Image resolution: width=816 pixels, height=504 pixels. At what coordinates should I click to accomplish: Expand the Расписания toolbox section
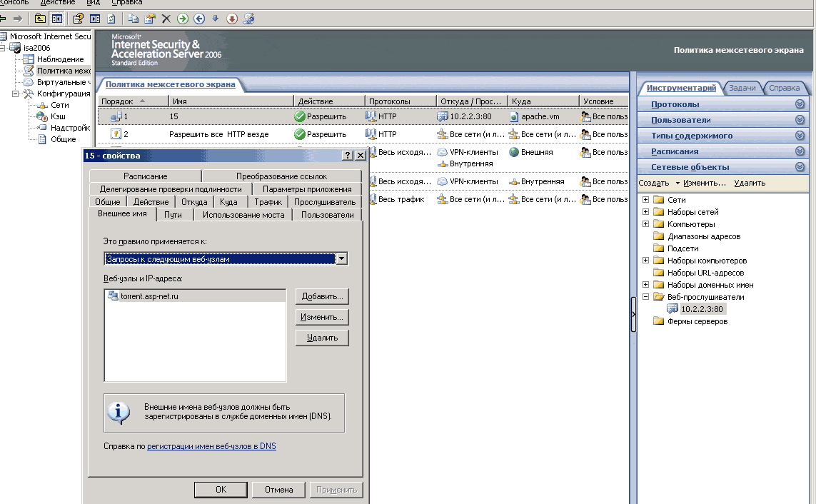[x=800, y=151]
